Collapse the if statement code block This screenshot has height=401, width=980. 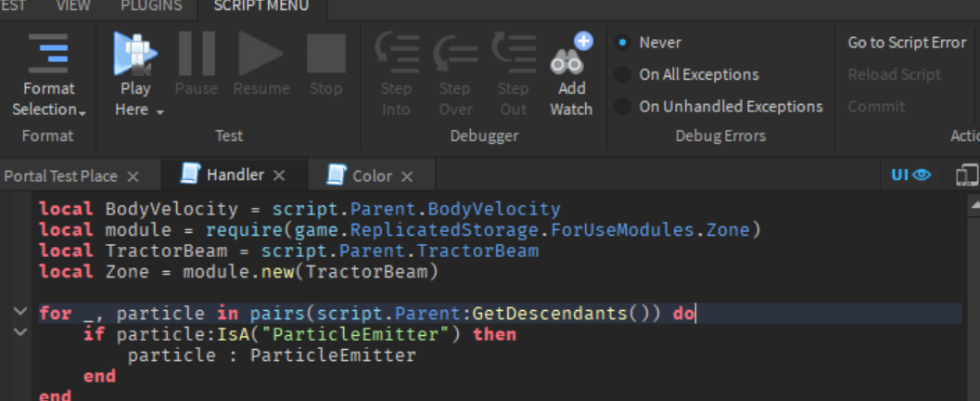[x=20, y=334]
